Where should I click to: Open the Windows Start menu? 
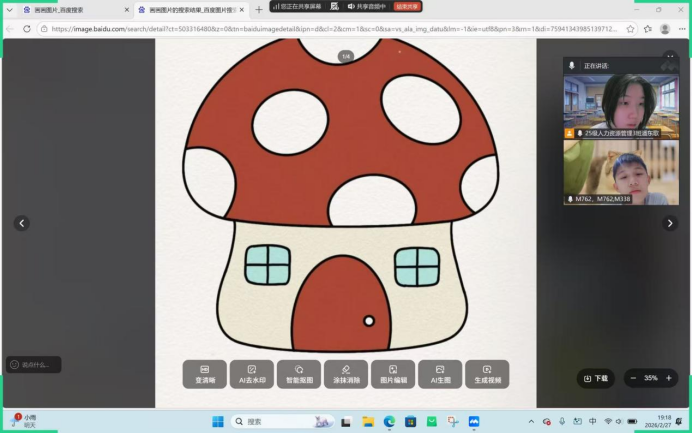(x=218, y=421)
